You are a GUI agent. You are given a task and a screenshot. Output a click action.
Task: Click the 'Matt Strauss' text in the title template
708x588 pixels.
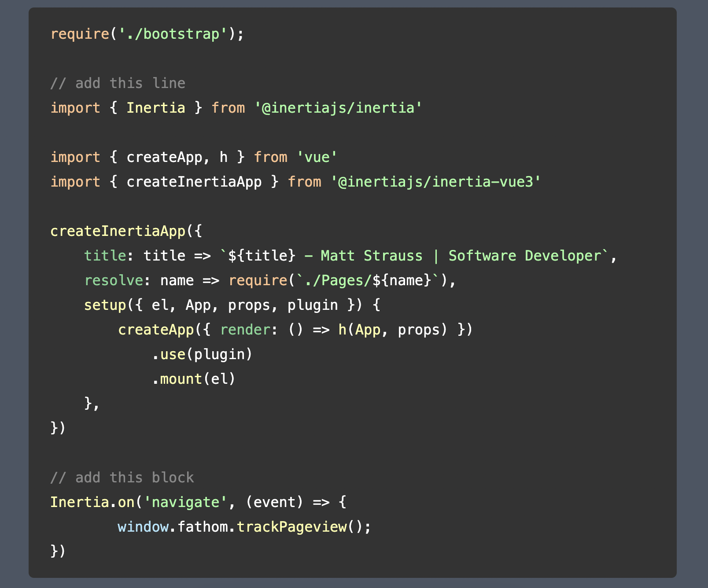click(371, 256)
